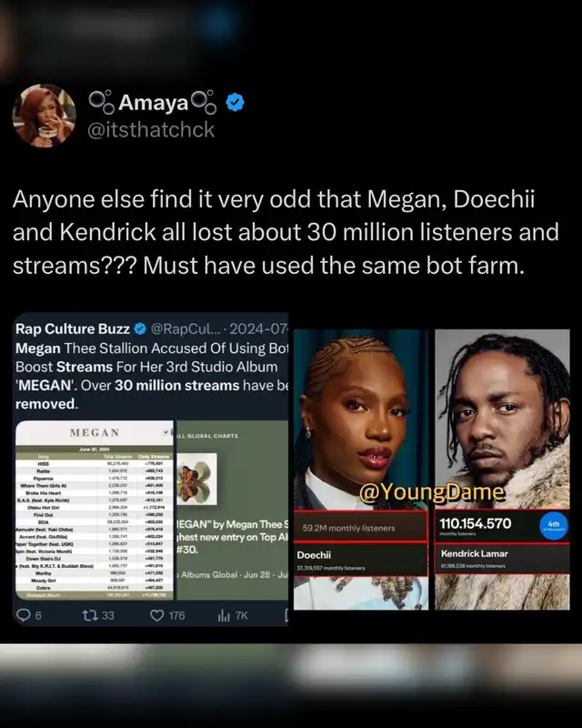Open the @itsthatchck handle
Screen dimensions: 582x728
click(151, 129)
